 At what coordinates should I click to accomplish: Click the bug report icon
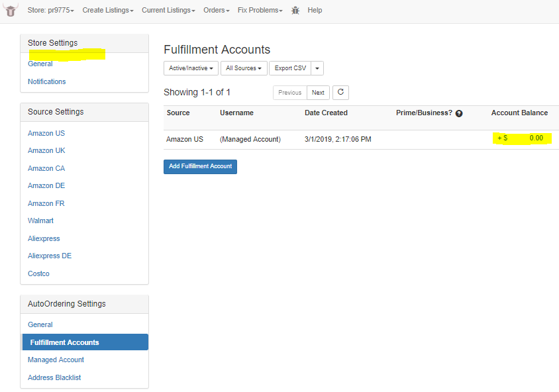pos(295,11)
